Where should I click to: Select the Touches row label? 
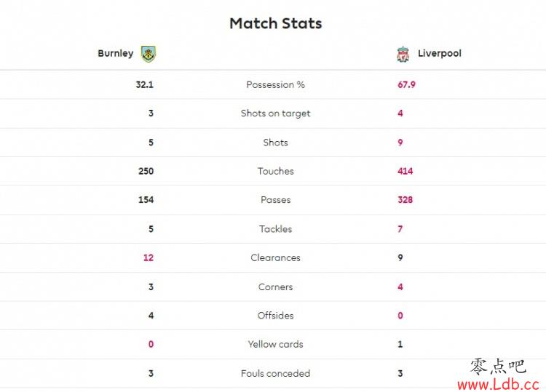[x=275, y=171]
